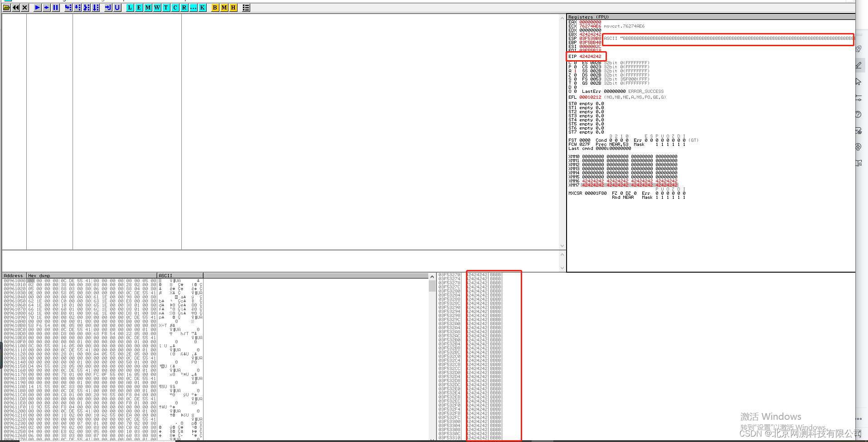Click info pane scroll-down arrow
The image size is (868, 442).
pyautogui.click(x=562, y=268)
